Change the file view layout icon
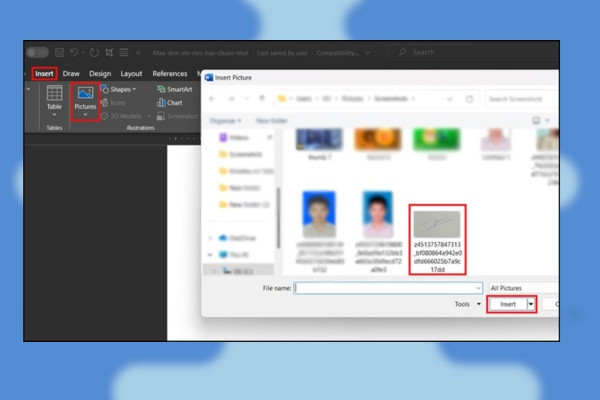 coord(536,121)
